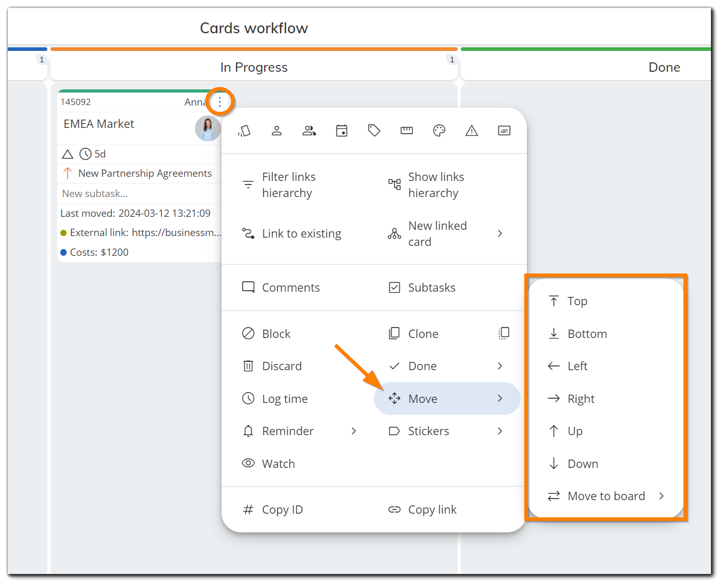Click Costs: $1200 field

click(x=95, y=252)
